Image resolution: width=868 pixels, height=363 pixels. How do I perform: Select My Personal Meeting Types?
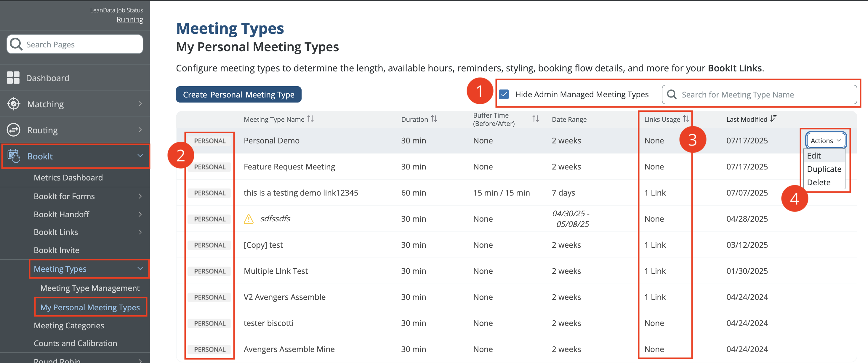click(x=90, y=307)
